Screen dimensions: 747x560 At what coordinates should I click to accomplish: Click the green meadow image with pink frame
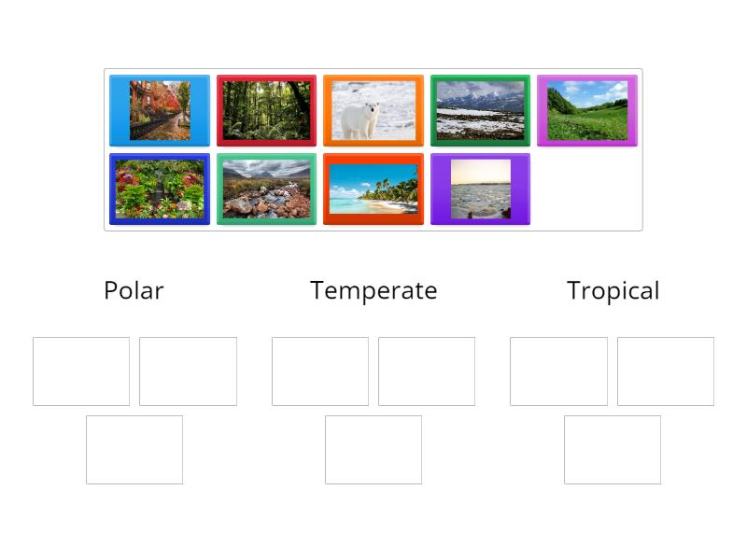coord(586,109)
